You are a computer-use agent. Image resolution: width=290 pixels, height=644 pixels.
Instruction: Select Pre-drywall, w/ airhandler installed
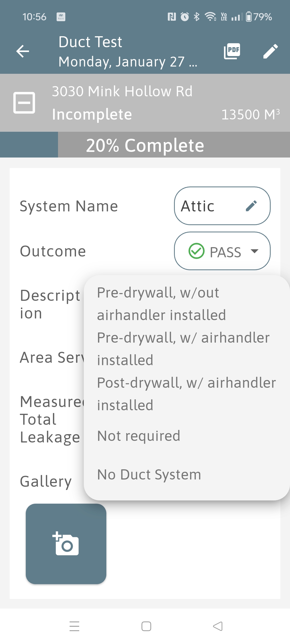[x=183, y=349]
